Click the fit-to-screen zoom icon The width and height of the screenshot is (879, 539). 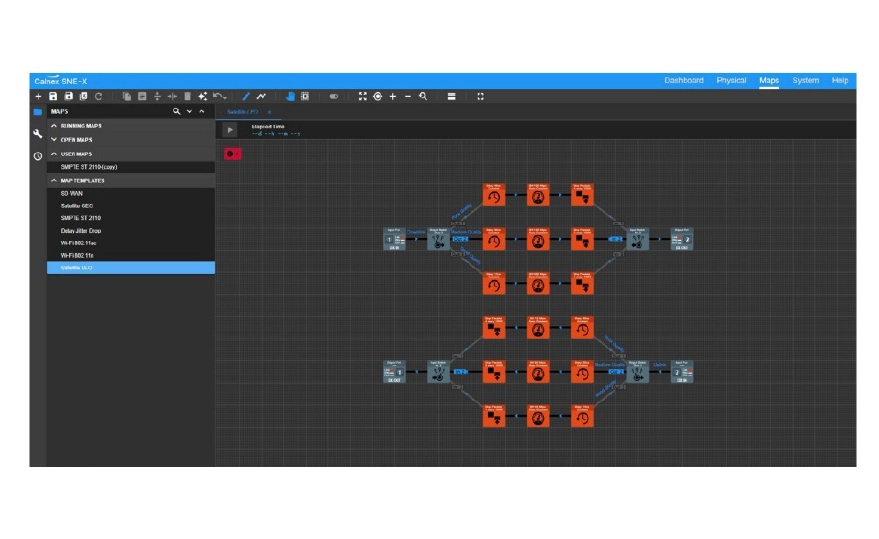click(x=363, y=96)
